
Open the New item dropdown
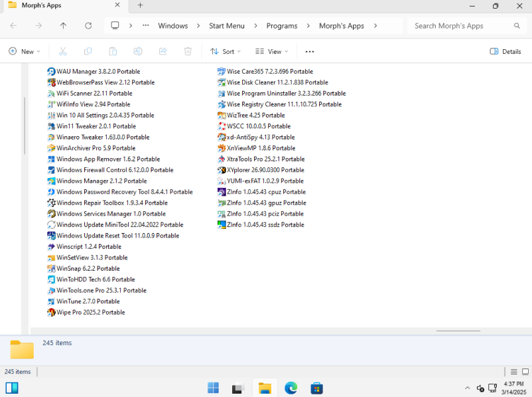pyautogui.click(x=25, y=52)
